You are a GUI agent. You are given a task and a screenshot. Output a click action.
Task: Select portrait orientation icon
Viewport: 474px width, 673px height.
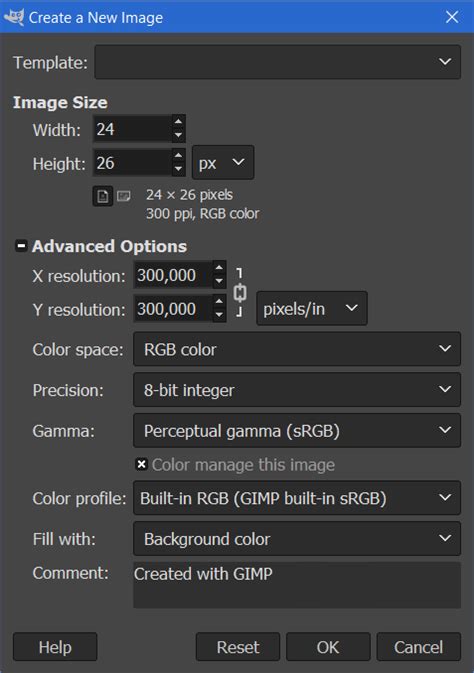103,197
